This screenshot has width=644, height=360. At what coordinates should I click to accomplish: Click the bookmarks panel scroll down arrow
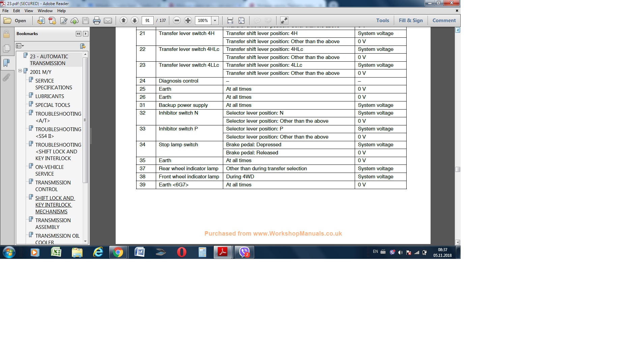[85, 241]
